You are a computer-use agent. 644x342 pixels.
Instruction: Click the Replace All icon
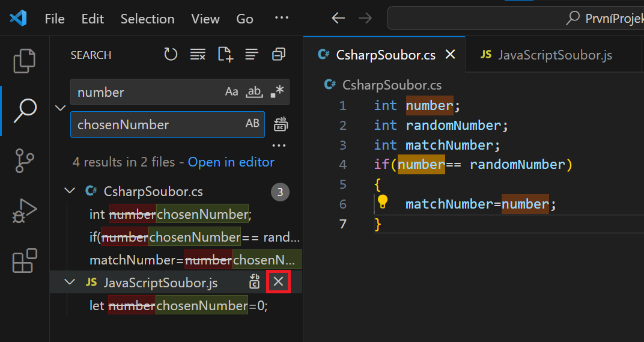tap(281, 124)
